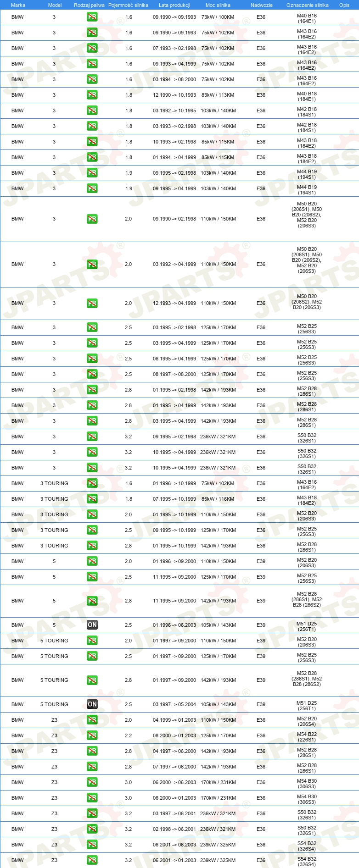Screen dimensions: 359x868
Task: Click petrol icon for model 5 2.0 E39
Action: tap(92, 562)
